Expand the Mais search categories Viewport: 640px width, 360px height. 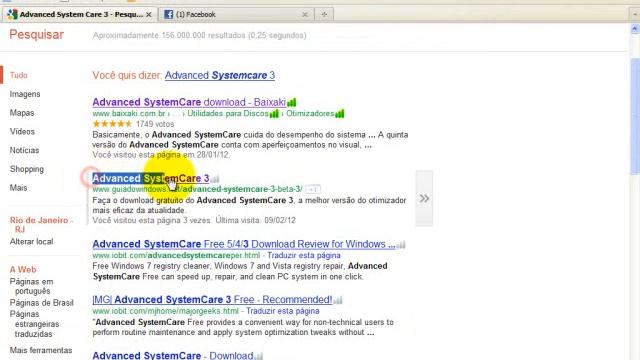coord(18,188)
